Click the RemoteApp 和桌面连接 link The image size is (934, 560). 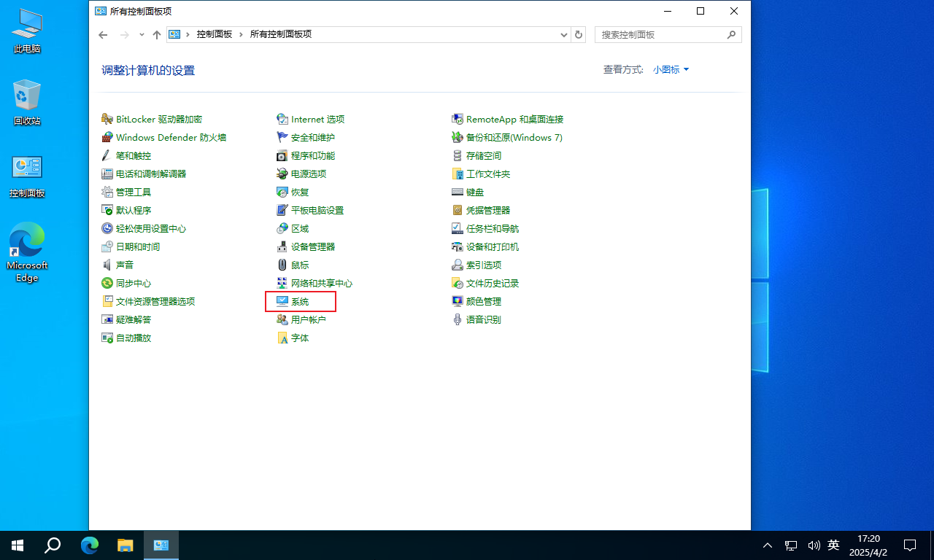pos(514,119)
